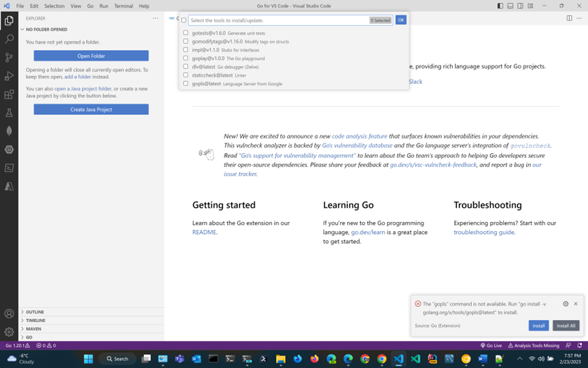Open the README link
Screen dimensions: 588x368
click(x=204, y=232)
